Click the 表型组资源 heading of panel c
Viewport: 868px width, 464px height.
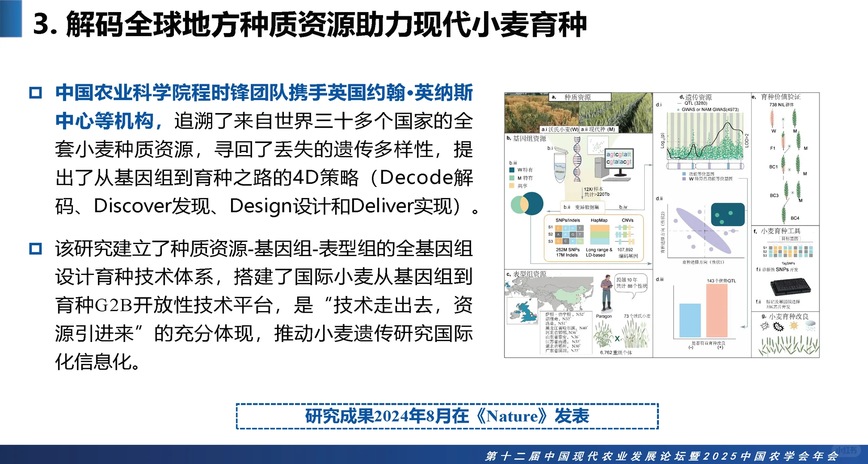pyautogui.click(x=530, y=274)
